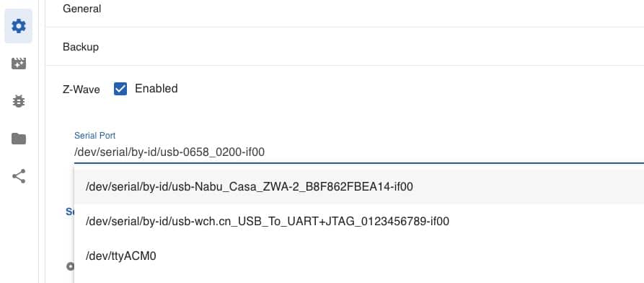Image resolution: width=644 pixels, height=283 pixels.
Task: Open Debug via the bug sidebar icon
Action: [x=19, y=101]
